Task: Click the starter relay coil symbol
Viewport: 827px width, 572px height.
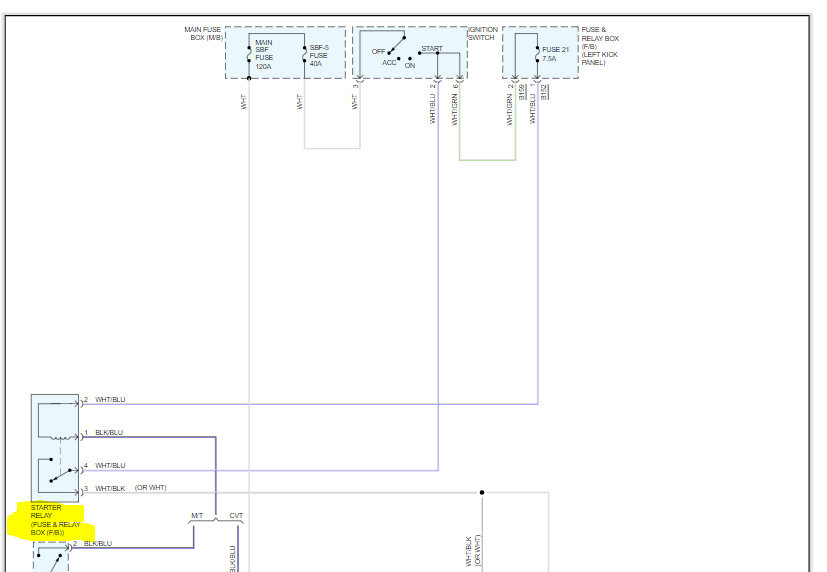Action: pos(60,437)
